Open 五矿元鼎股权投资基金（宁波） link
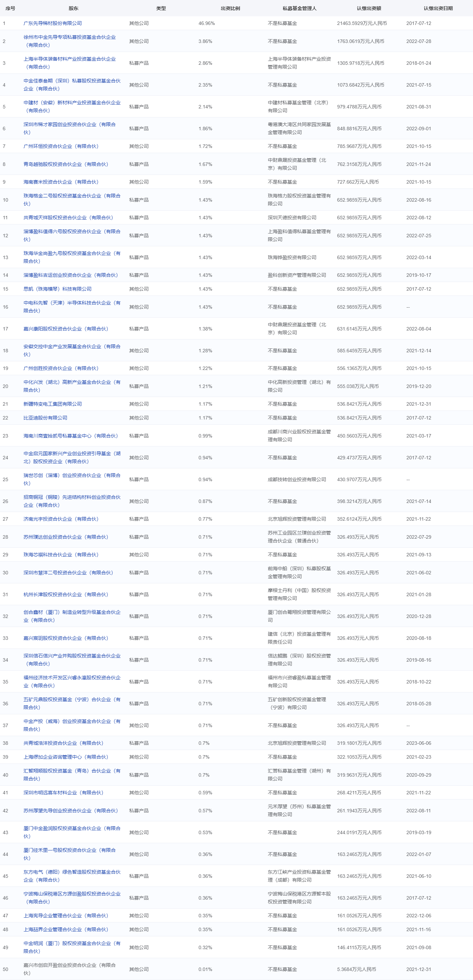Viewport: 473px width, 980px height. click(x=72, y=704)
